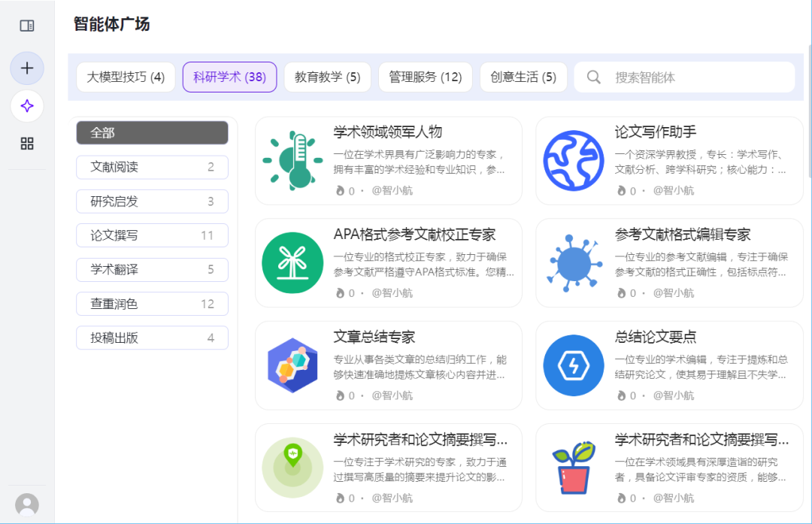Click @智小航 author on 文章总结专家 card

(392, 395)
